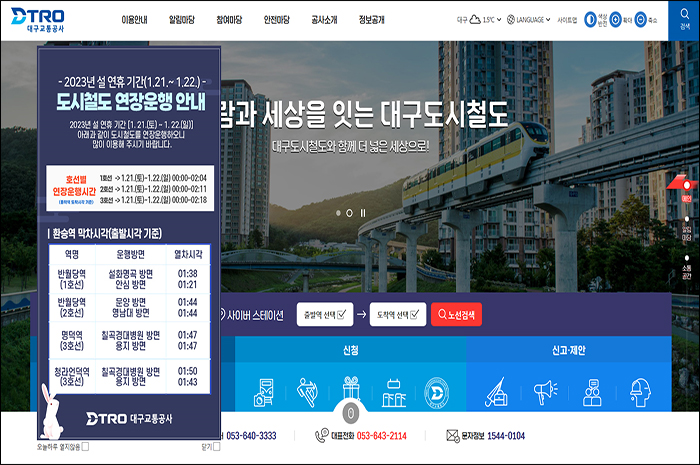Image resolution: width=700 pixels, height=465 pixels.
Task: Switch to the 신고·제안 tab
Action: pos(569,350)
